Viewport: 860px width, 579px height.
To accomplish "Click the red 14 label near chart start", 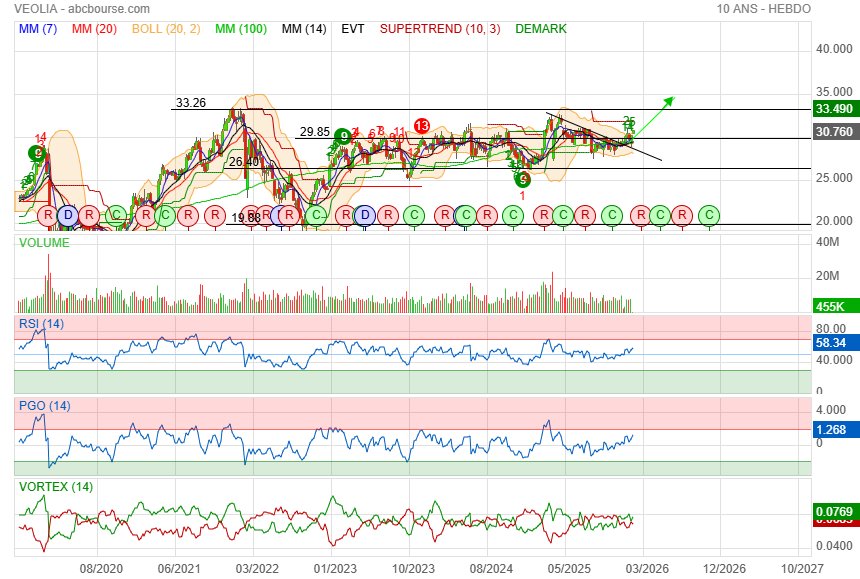I will 40,138.
